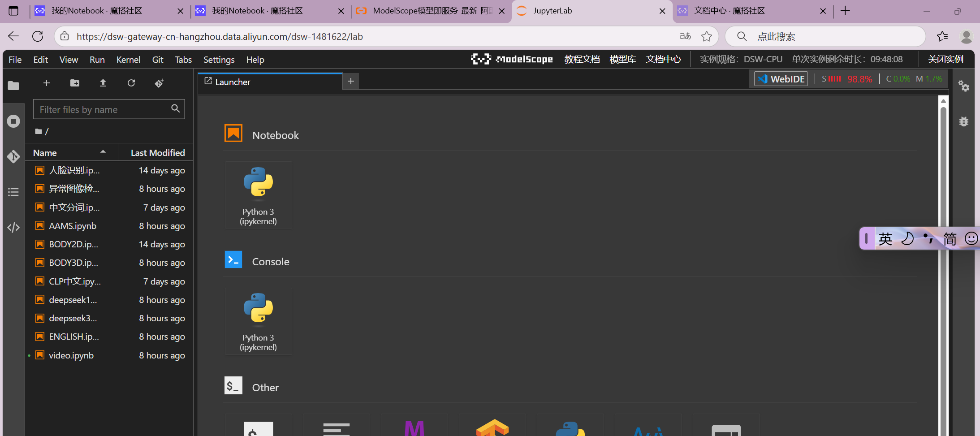
Task: Sort files by Last Modified column
Action: point(155,152)
